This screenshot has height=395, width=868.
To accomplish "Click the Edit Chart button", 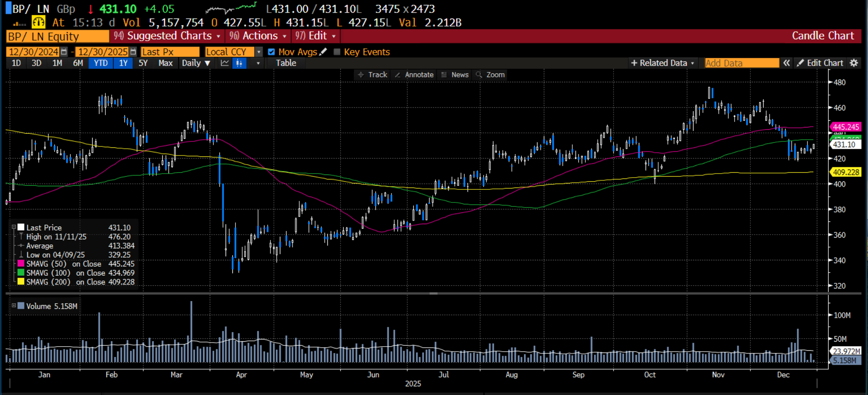I will (820, 63).
